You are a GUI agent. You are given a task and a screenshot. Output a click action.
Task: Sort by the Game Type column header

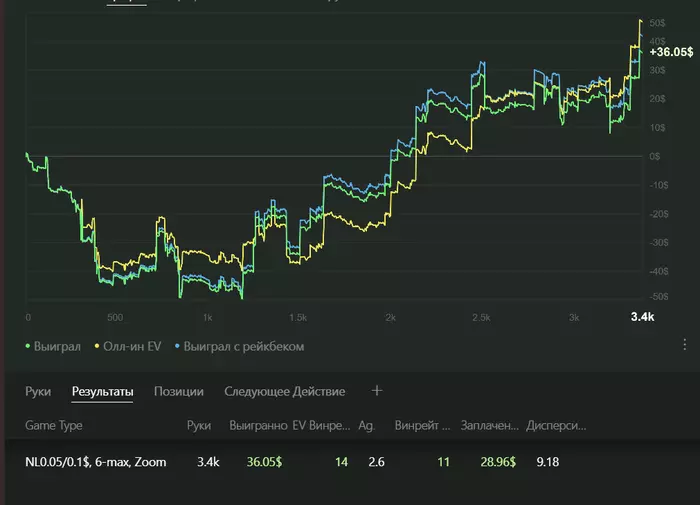click(54, 426)
